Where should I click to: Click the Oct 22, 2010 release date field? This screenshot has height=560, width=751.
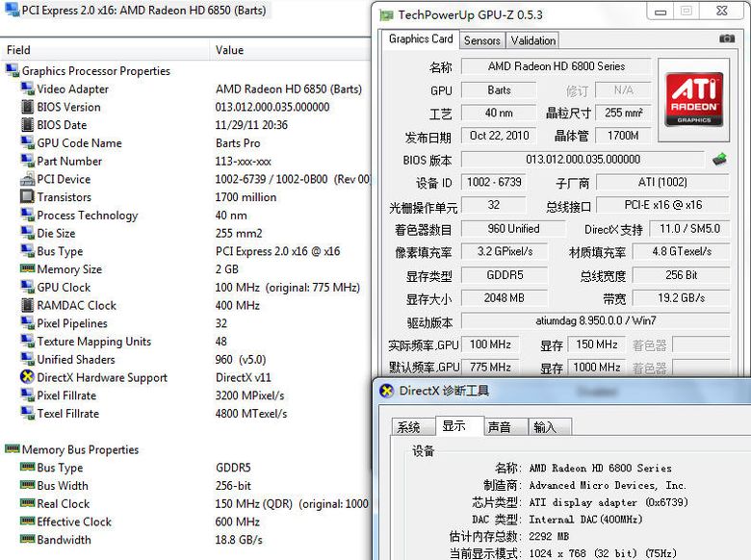tap(499, 136)
